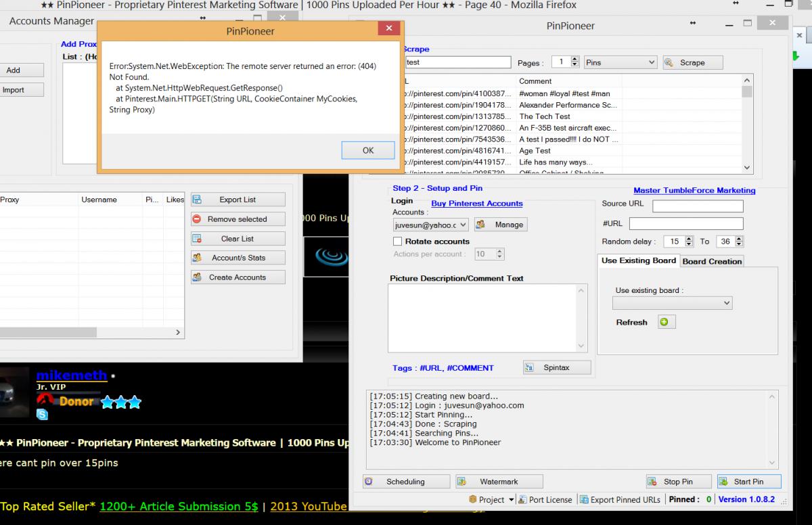Image resolution: width=812 pixels, height=525 pixels.
Task: Click Remove selected in Accounts Manager
Action: pos(238,219)
